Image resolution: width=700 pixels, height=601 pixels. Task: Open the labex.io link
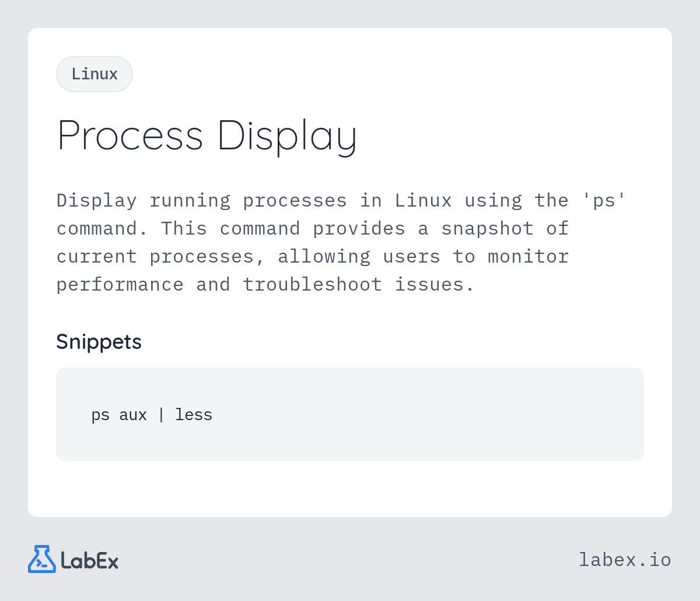pyautogui.click(x=625, y=560)
